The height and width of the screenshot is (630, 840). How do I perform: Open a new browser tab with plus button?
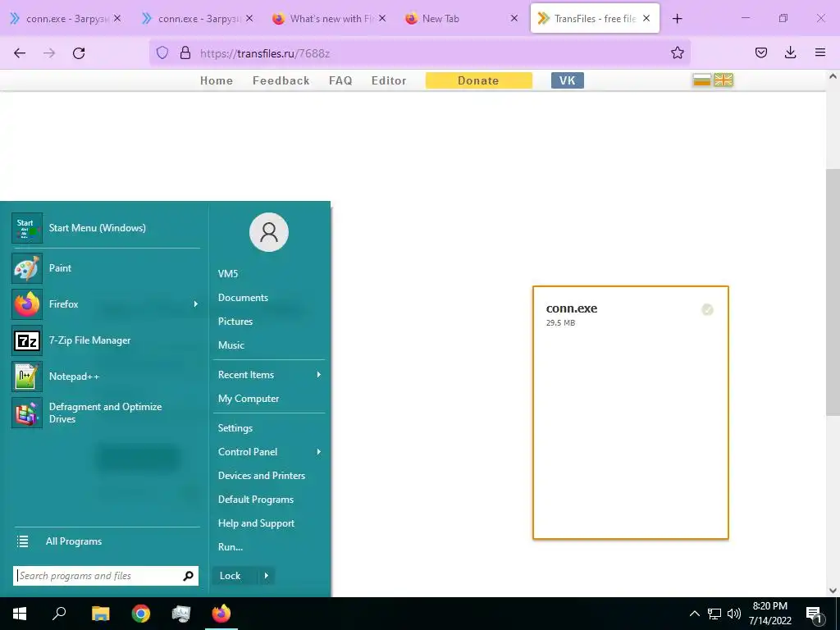(677, 19)
